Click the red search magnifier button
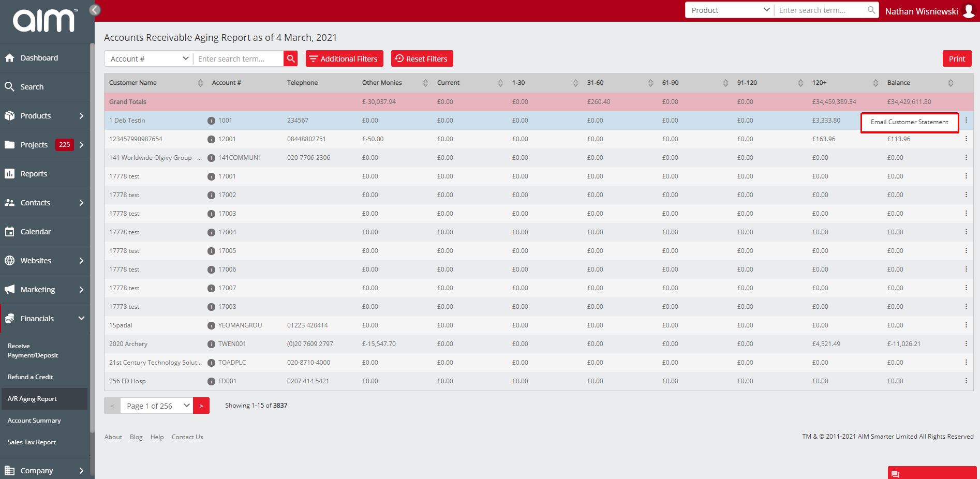The width and height of the screenshot is (980, 479). click(291, 58)
